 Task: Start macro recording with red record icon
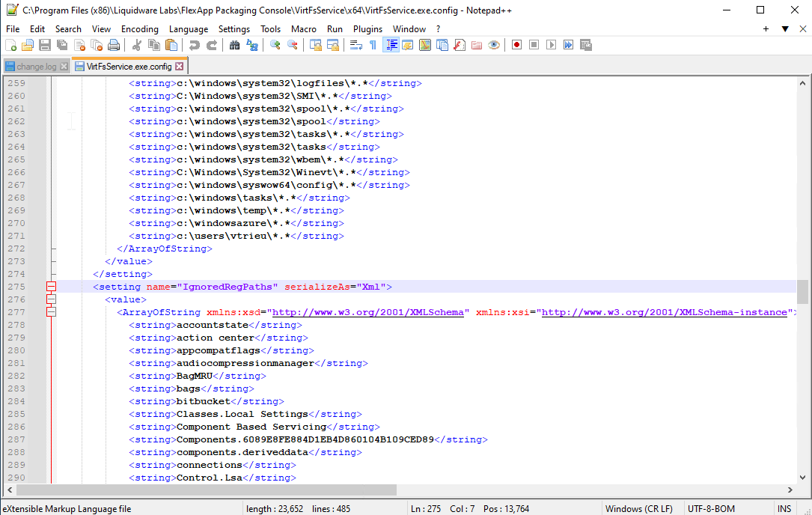pos(516,45)
